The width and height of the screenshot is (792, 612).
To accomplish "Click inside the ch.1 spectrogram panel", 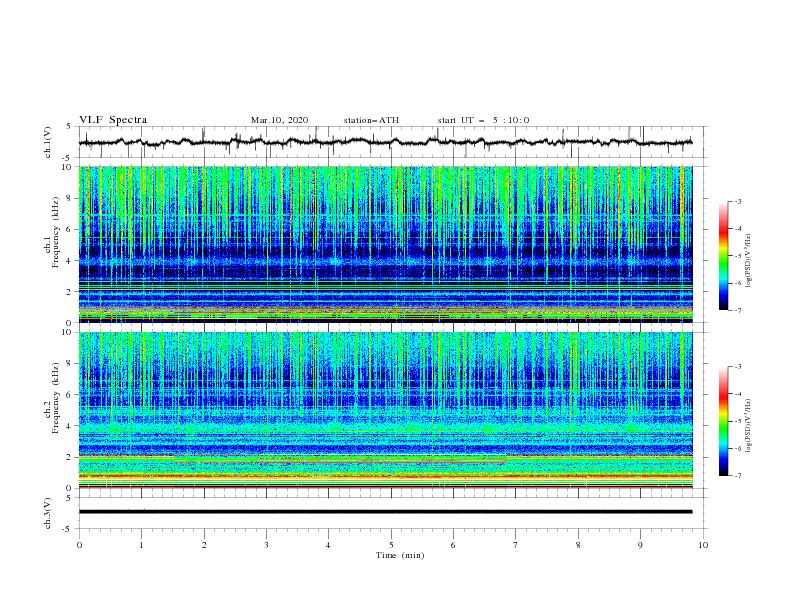I will click(x=385, y=244).
